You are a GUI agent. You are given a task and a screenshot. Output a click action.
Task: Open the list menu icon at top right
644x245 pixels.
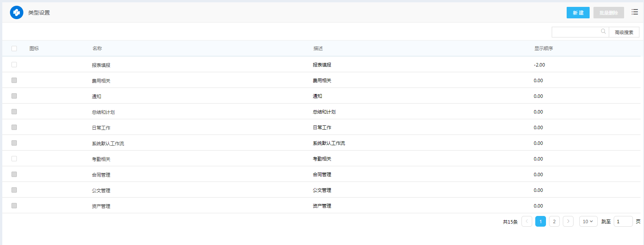[x=634, y=12]
